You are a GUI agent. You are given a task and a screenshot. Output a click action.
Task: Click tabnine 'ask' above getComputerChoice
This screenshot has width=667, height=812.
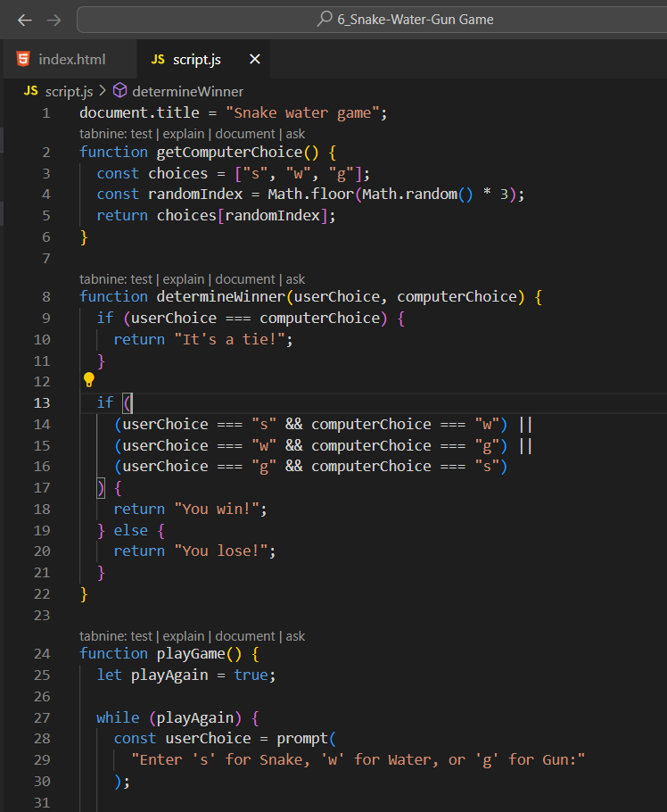(x=295, y=134)
